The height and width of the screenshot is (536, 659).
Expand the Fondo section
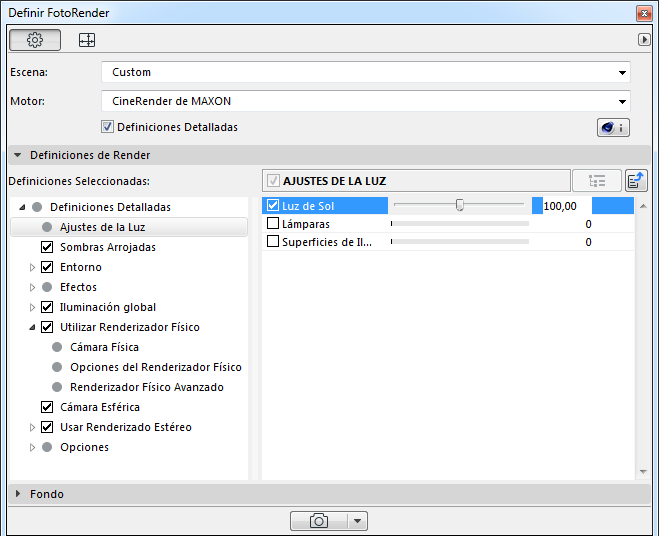pos(18,494)
